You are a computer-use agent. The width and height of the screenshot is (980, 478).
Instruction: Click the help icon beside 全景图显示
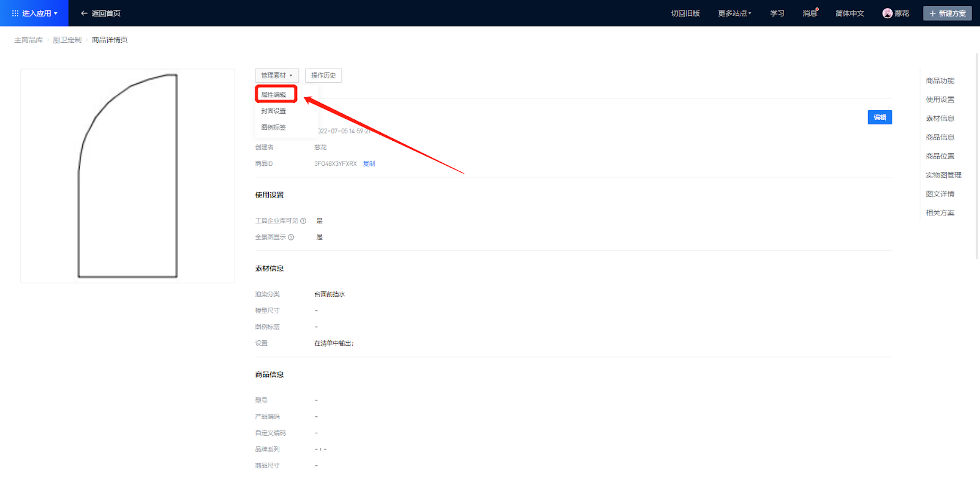click(291, 237)
